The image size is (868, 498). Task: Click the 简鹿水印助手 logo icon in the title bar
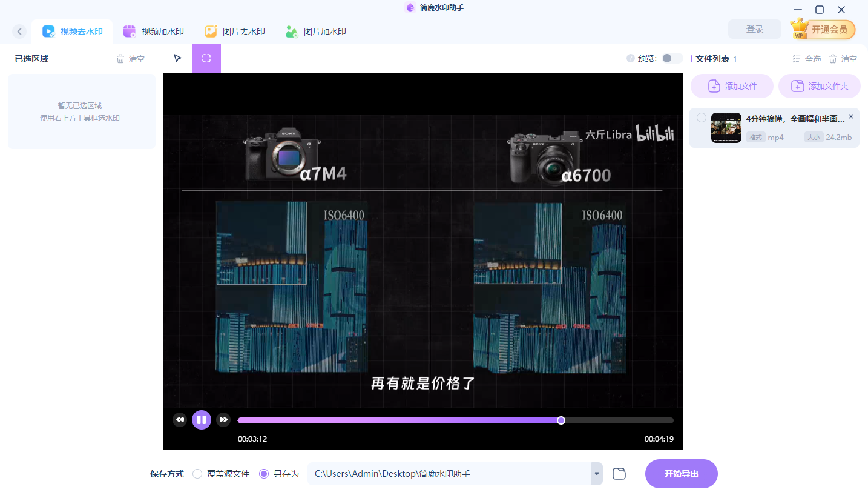[x=410, y=8]
